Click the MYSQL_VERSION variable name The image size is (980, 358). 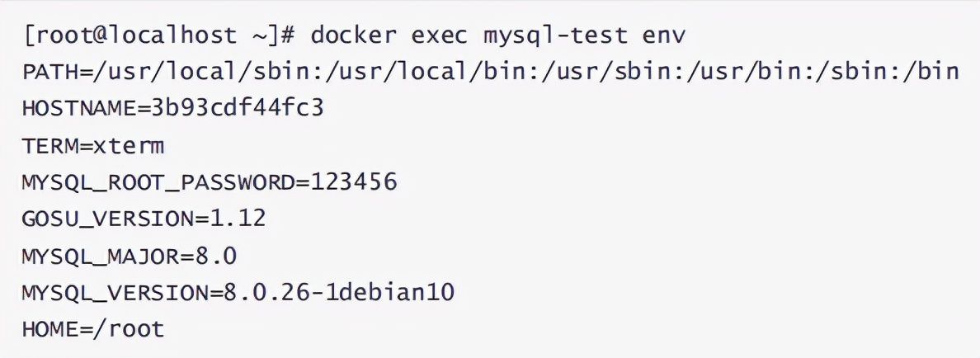click(x=115, y=293)
